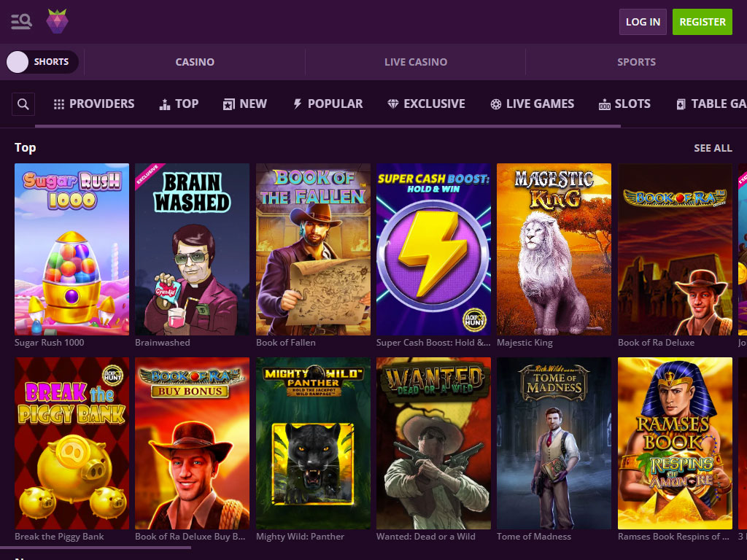
Task: Select the Popular category
Action: pos(328,104)
